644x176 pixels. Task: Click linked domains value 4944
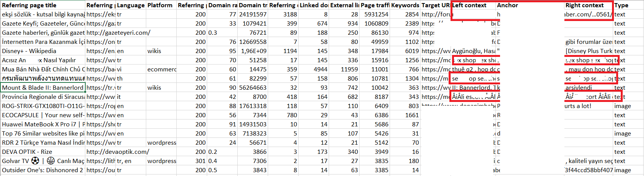pos(313,69)
